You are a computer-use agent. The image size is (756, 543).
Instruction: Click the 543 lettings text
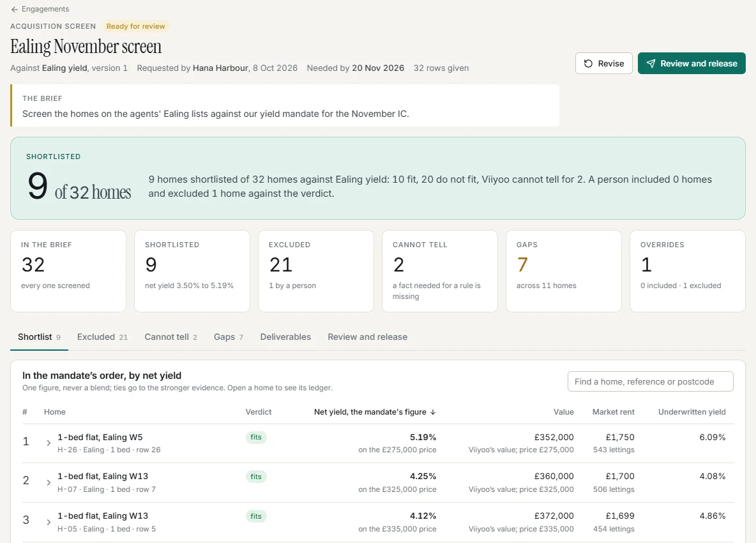coord(614,450)
